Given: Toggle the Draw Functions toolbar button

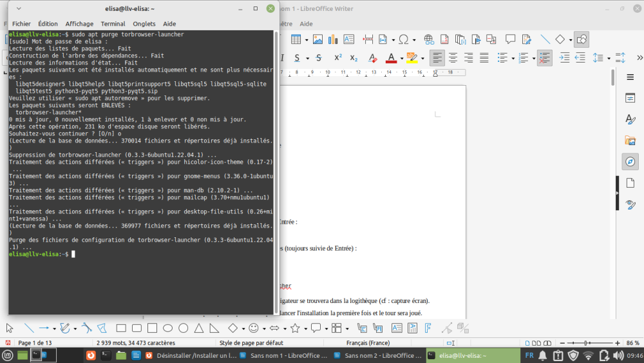Looking at the screenshot, I should [x=581, y=39].
